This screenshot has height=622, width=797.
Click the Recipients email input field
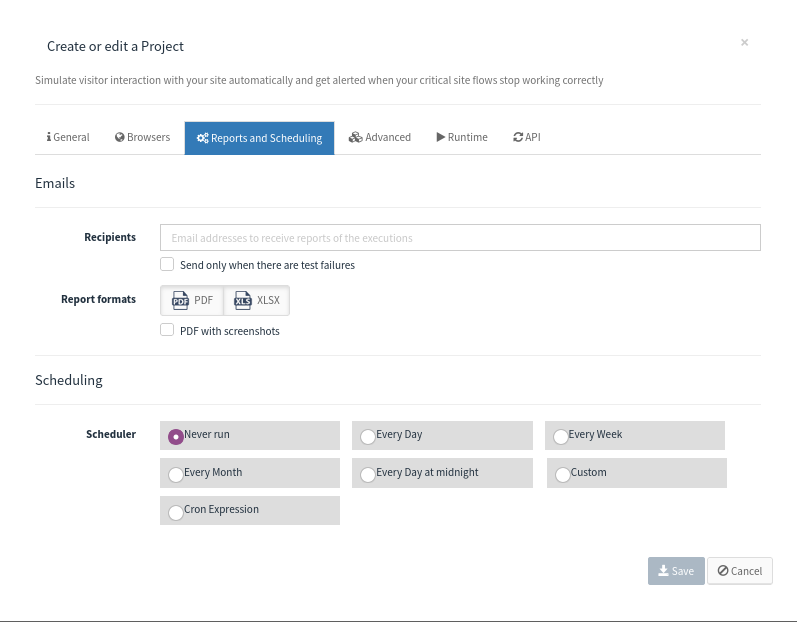(460, 237)
